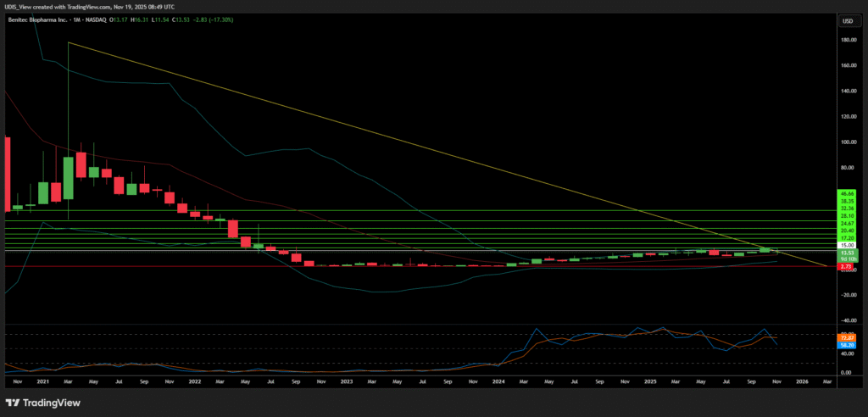
Task: Open the USD currency selector
Action: coord(846,20)
